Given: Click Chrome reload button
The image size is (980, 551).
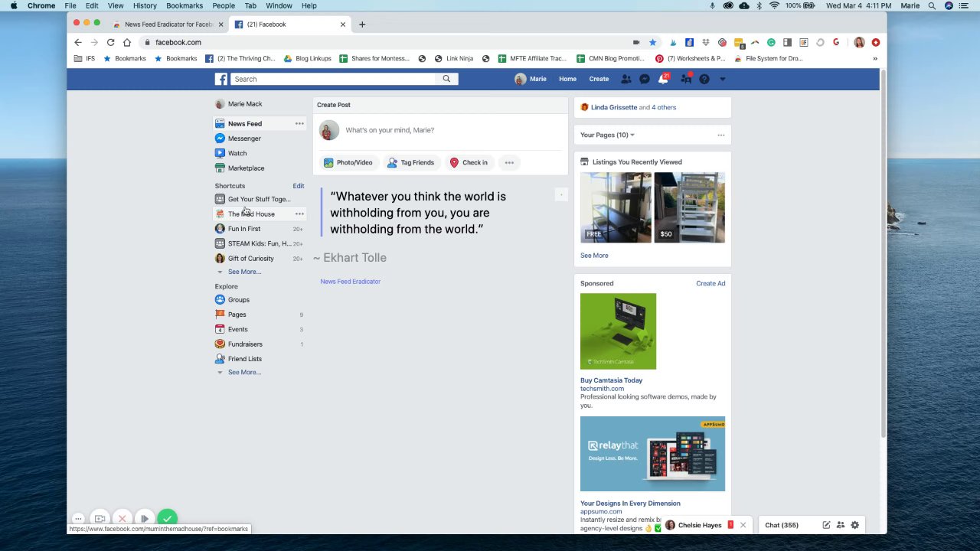Looking at the screenshot, I should (x=110, y=42).
